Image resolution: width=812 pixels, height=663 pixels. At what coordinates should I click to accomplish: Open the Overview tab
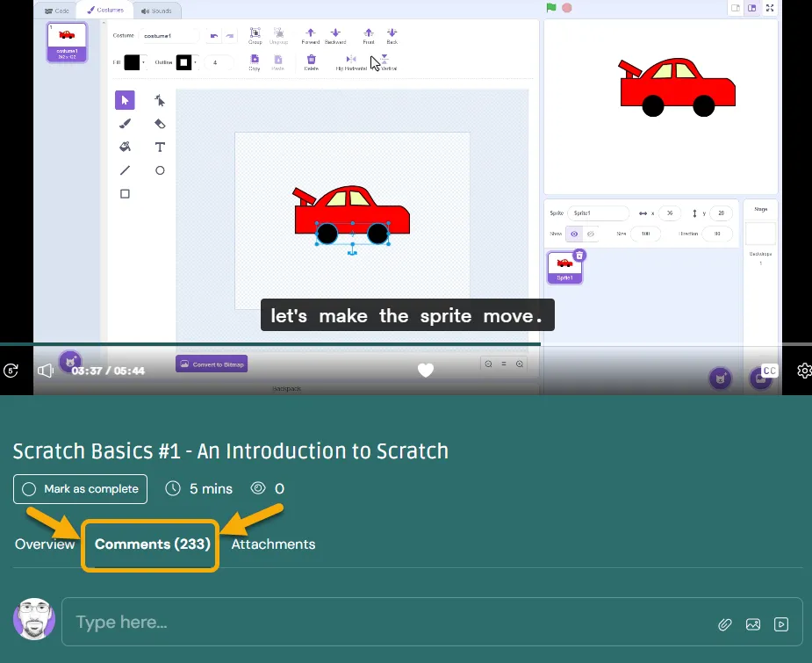pyautogui.click(x=45, y=544)
